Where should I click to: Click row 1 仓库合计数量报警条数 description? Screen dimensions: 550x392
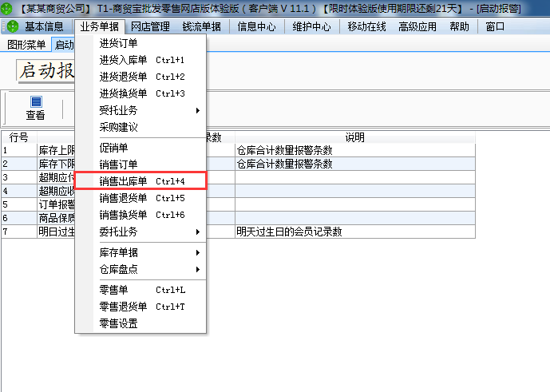coord(355,150)
